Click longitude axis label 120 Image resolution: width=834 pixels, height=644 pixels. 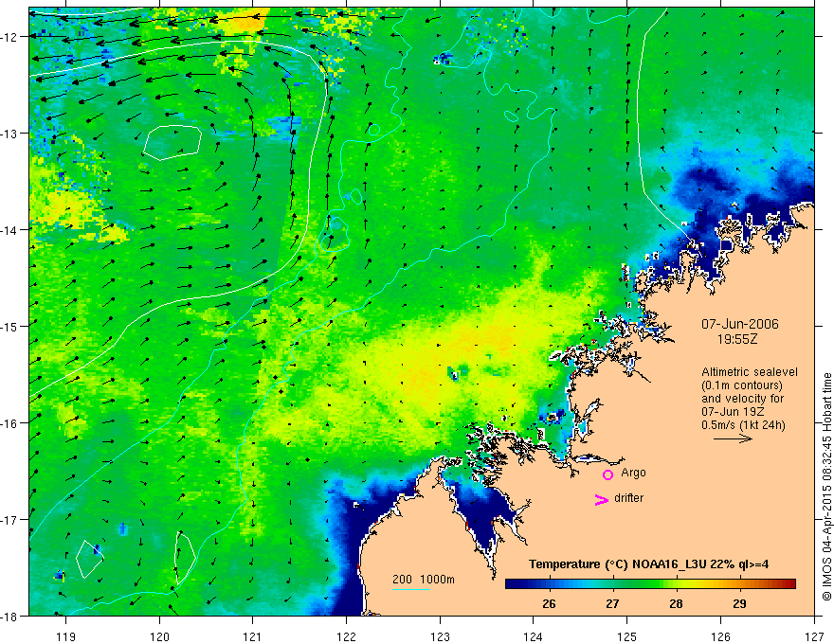[159, 636]
